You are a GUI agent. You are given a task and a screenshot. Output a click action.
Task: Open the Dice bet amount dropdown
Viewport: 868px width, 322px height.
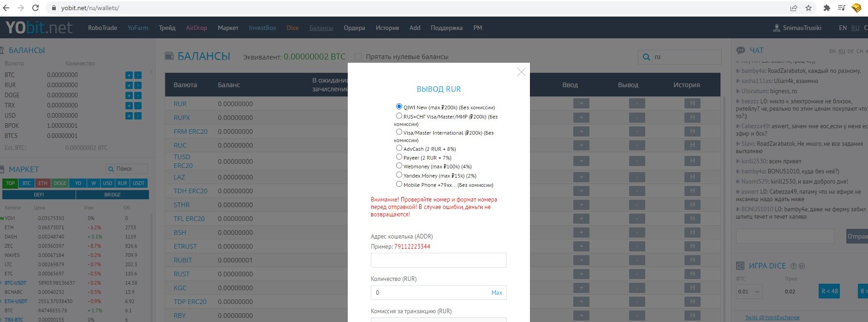756,292
